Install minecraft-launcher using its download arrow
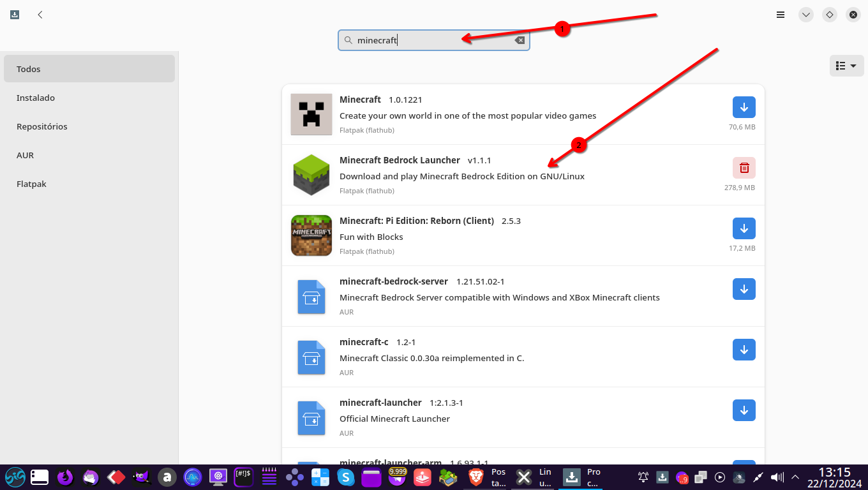 [x=744, y=410]
